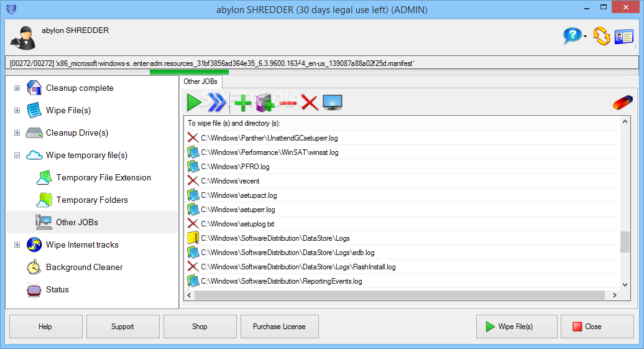The image size is (644, 349).
Task: Expand the Cleanup complete tree node
Action: [x=17, y=88]
